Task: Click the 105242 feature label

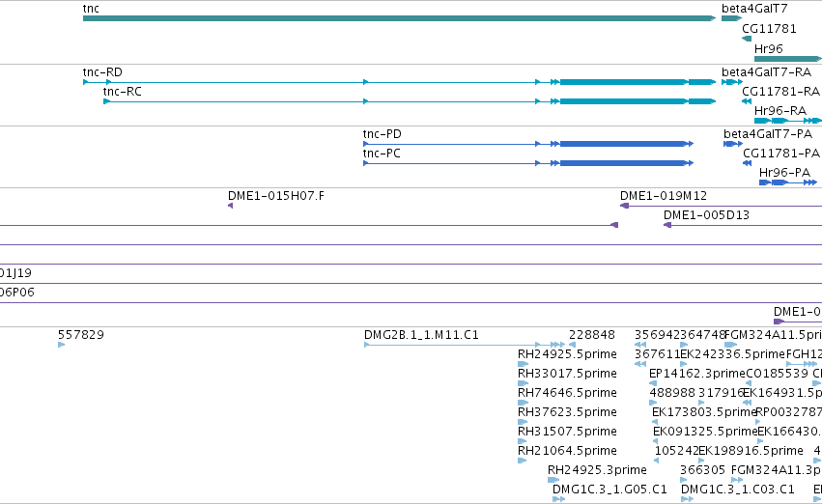Action: (x=677, y=451)
